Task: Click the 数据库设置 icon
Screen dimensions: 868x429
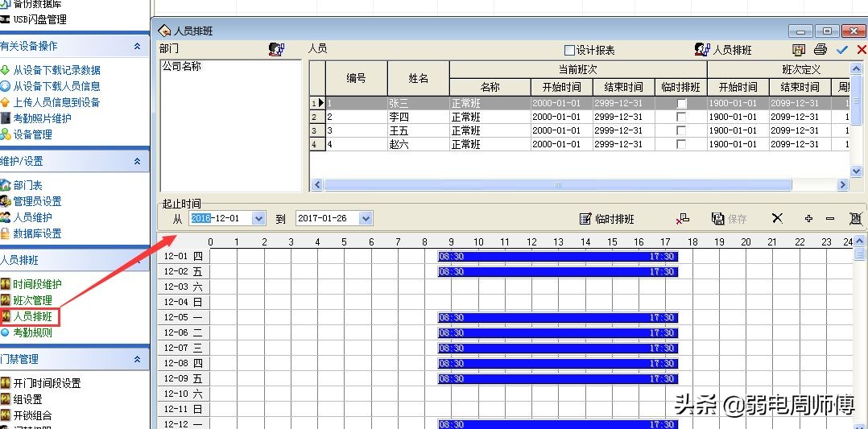Action: [5, 233]
